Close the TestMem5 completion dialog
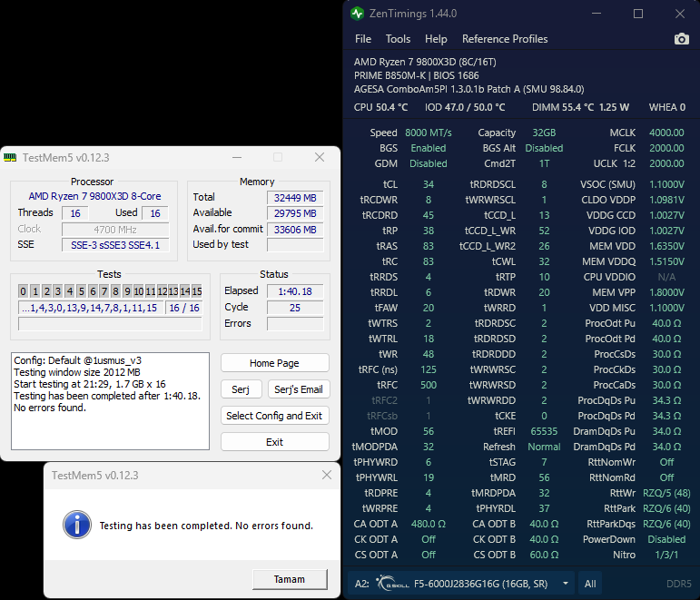This screenshot has width=700, height=600. pyautogui.click(x=327, y=475)
